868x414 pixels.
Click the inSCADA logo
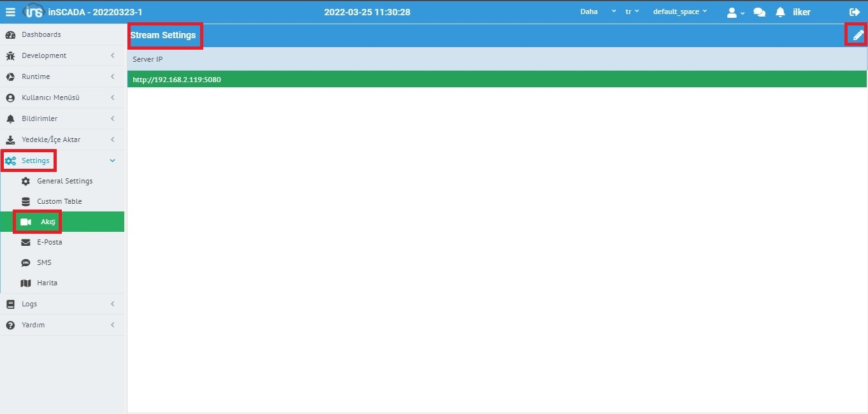tap(33, 12)
